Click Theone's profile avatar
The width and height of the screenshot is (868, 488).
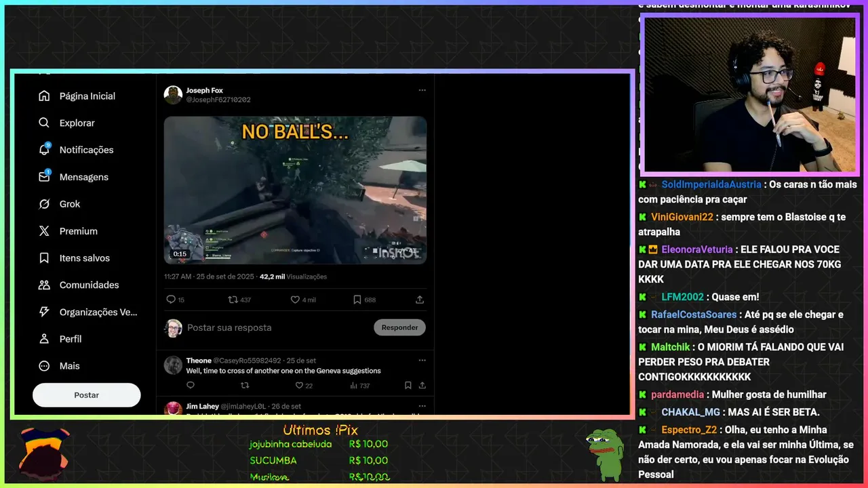pyautogui.click(x=173, y=365)
